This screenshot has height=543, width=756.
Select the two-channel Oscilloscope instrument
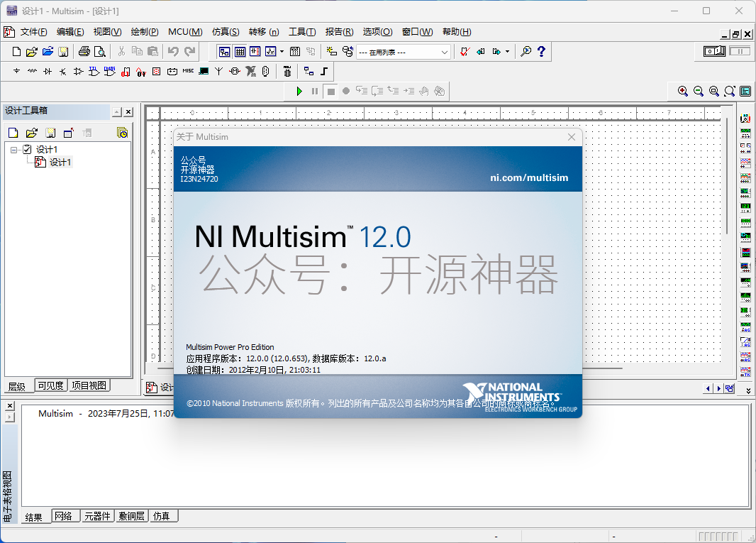[745, 163]
